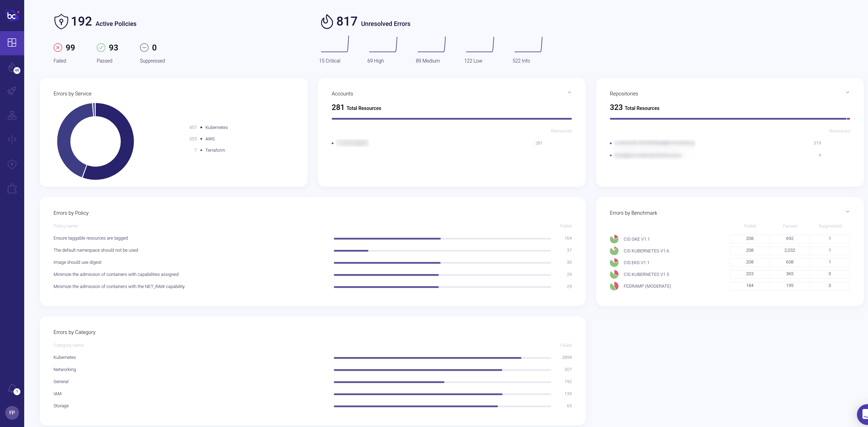Open the Storage category row
Image resolution: width=868 pixels, height=427 pixels.
313,406
